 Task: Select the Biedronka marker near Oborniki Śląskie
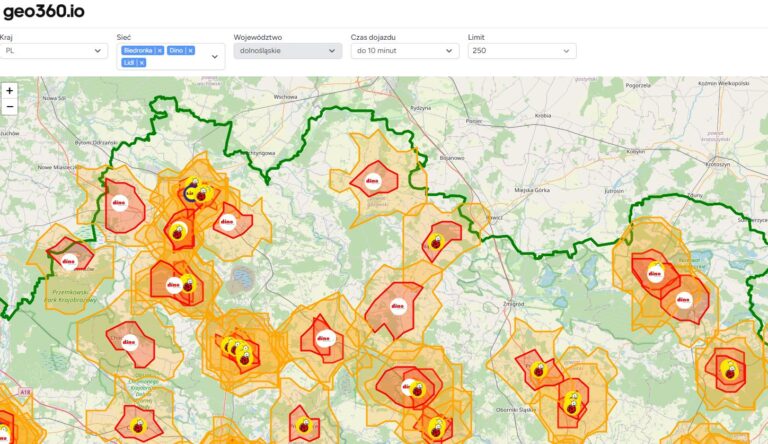pyautogui.click(x=572, y=407)
